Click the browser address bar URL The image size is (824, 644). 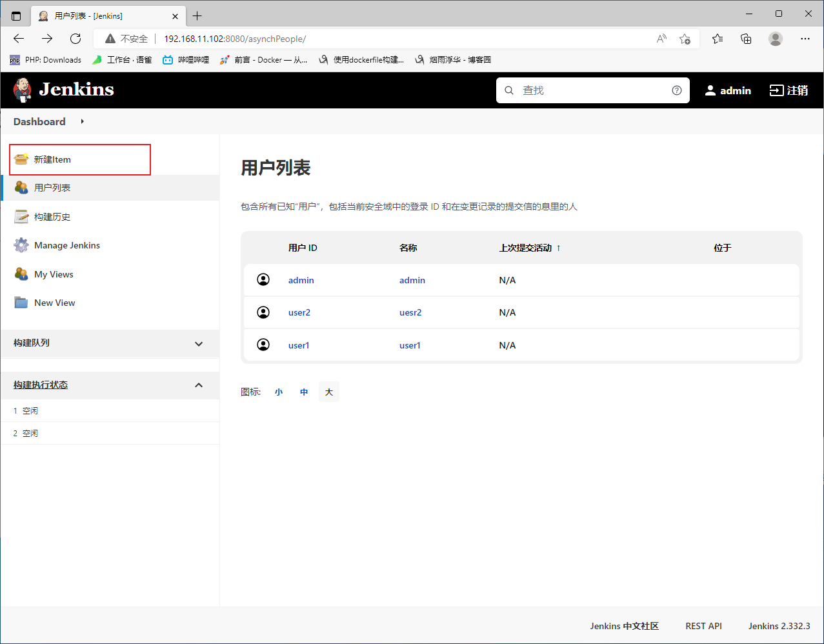[x=235, y=39]
